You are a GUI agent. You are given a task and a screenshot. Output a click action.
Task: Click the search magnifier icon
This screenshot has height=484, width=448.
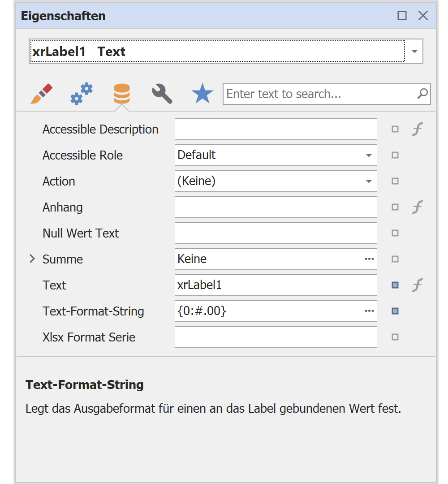422,94
